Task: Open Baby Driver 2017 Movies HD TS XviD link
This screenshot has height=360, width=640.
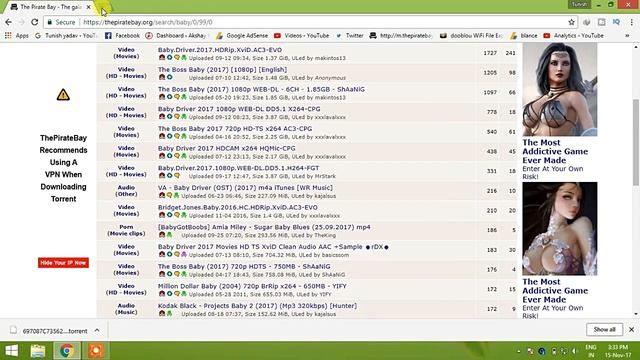Action: point(273,247)
